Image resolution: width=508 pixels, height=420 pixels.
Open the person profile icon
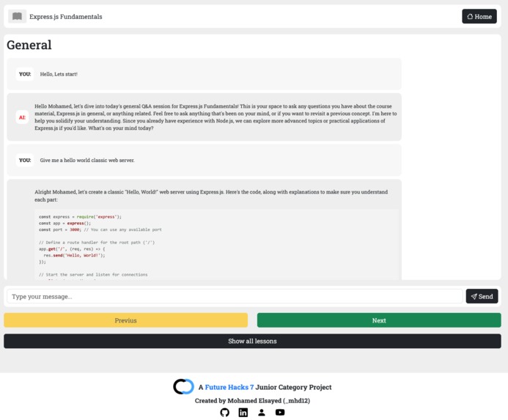262,412
